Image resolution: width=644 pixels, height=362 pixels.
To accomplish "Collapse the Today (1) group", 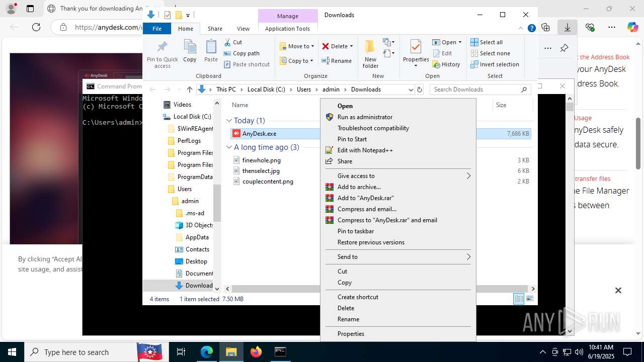I will [229, 121].
